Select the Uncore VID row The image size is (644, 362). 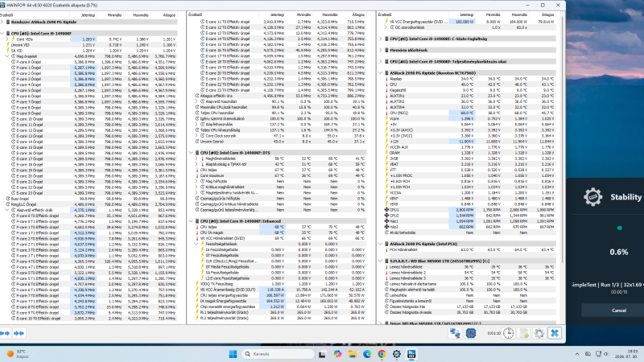click(89, 45)
